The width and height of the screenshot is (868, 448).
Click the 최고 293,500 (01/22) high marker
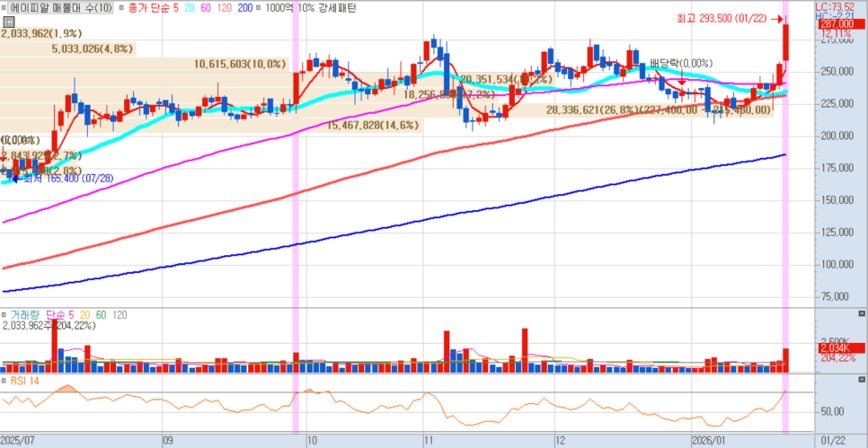(x=729, y=19)
